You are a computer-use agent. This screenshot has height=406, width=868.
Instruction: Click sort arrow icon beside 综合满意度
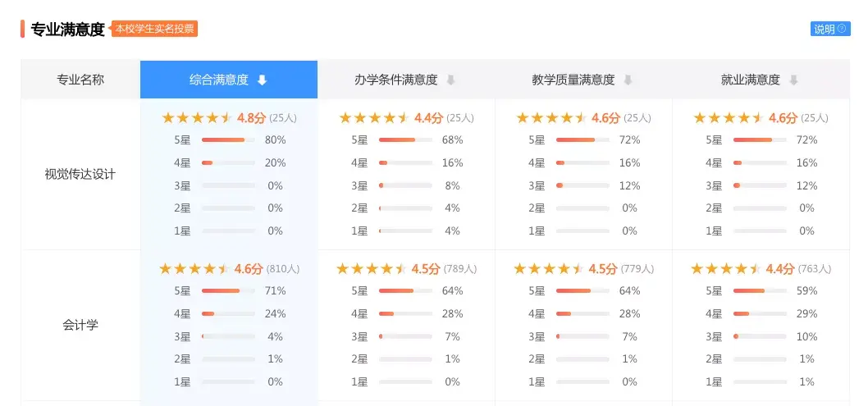tap(262, 80)
